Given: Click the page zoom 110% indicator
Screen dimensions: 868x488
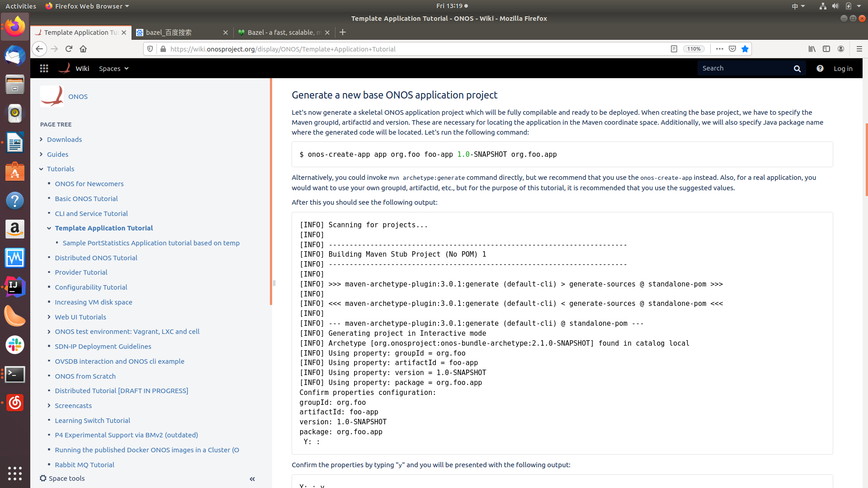Looking at the screenshot, I should [x=693, y=49].
